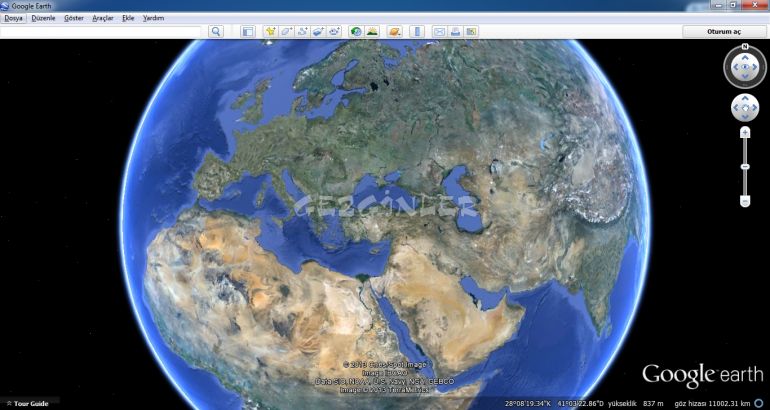Click the Print icon
The image size is (770, 410).
pos(455,31)
